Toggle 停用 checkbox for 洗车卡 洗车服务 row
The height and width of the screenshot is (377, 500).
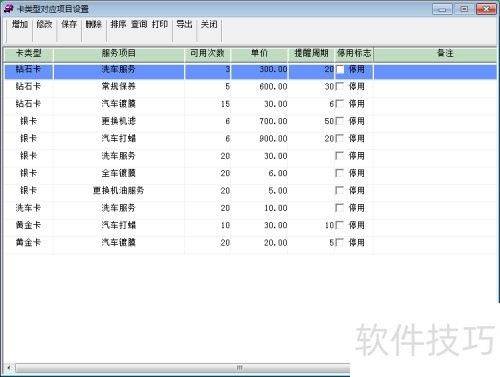(x=340, y=208)
